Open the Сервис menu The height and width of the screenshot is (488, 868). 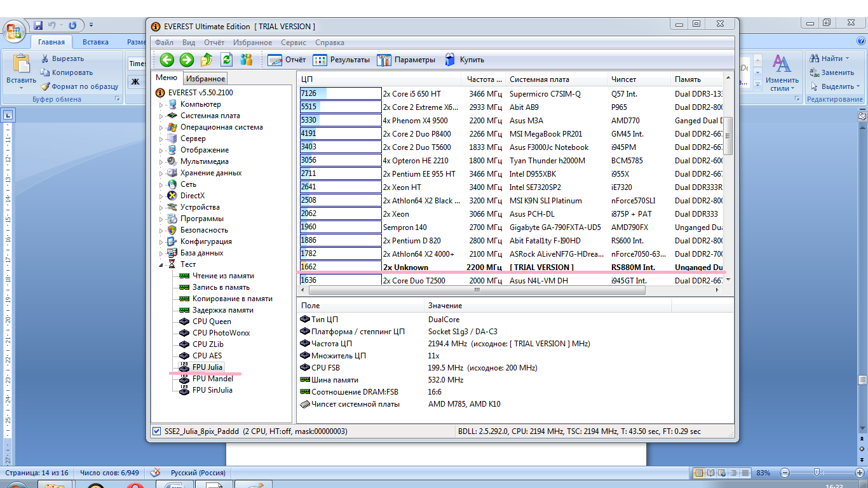[x=294, y=43]
